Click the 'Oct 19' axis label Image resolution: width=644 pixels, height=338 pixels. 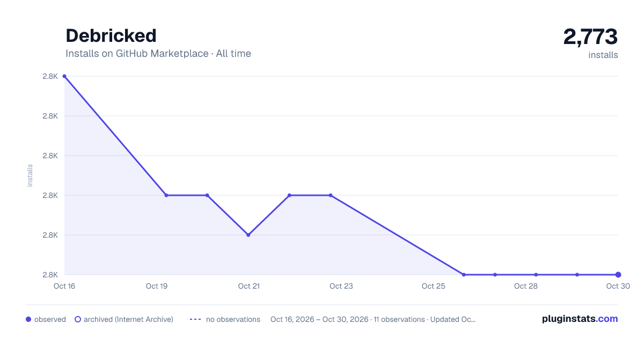pos(157,286)
